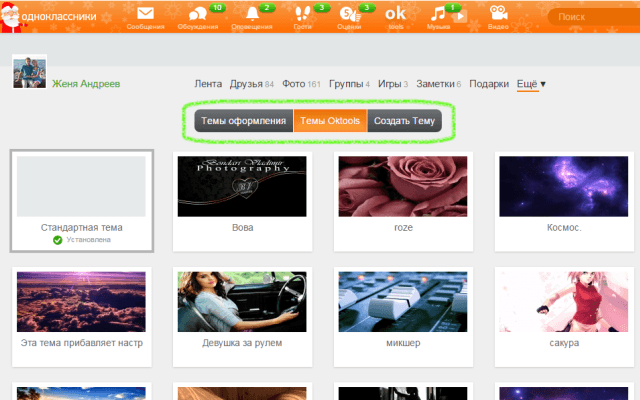Open the ok tools icon

click(x=395, y=14)
